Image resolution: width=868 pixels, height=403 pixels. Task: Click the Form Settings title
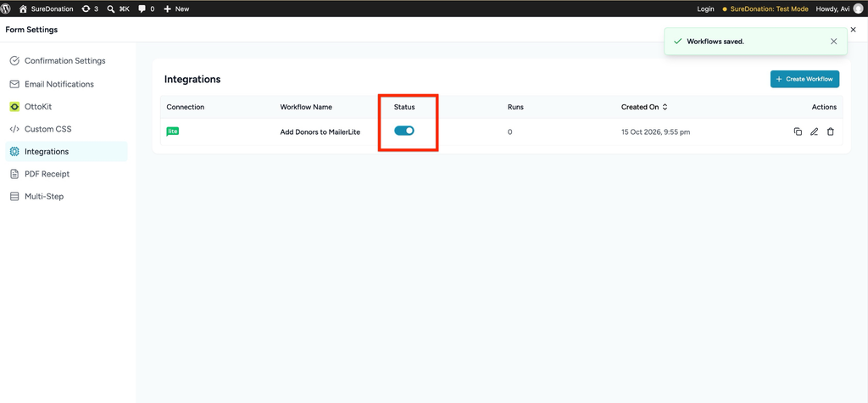[x=31, y=30]
